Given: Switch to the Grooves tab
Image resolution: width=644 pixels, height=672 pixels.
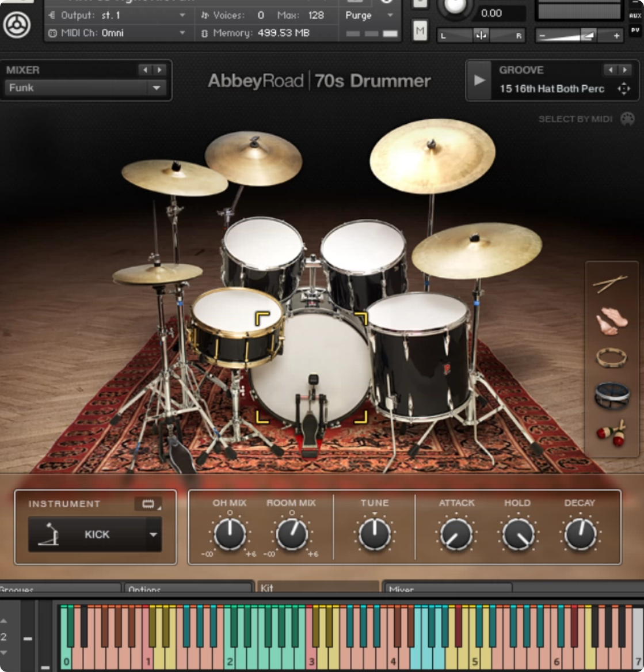Looking at the screenshot, I should [60, 588].
